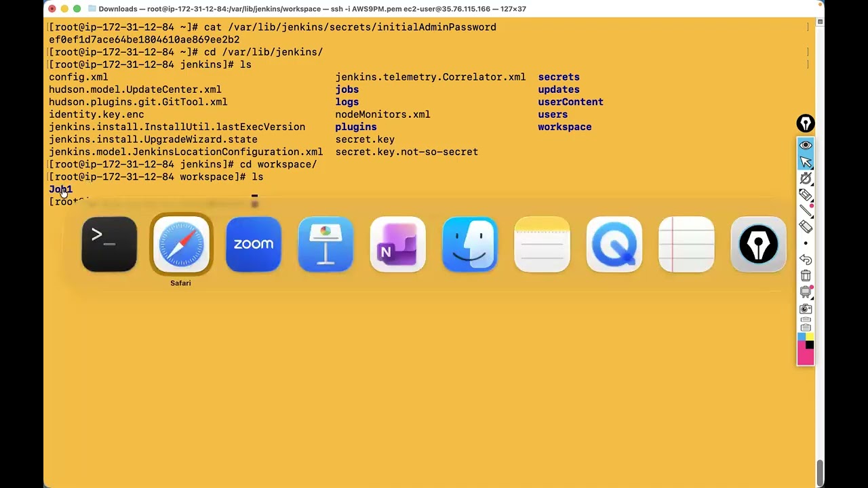Screen dimensions: 868x488
Task: Select the Terminal app icon in switcher
Action: (x=109, y=245)
